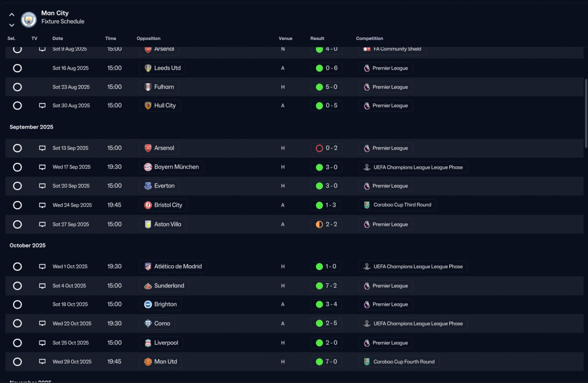Click the Man City club crest icon

pyautogui.click(x=29, y=20)
